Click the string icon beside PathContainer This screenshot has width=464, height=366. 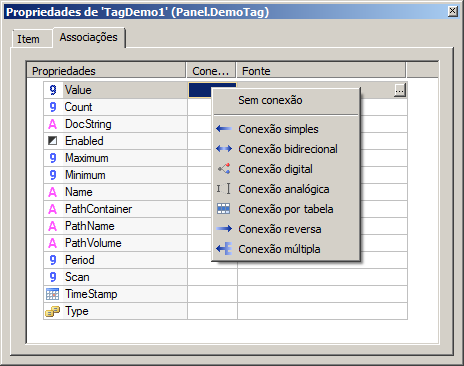pos(53,209)
